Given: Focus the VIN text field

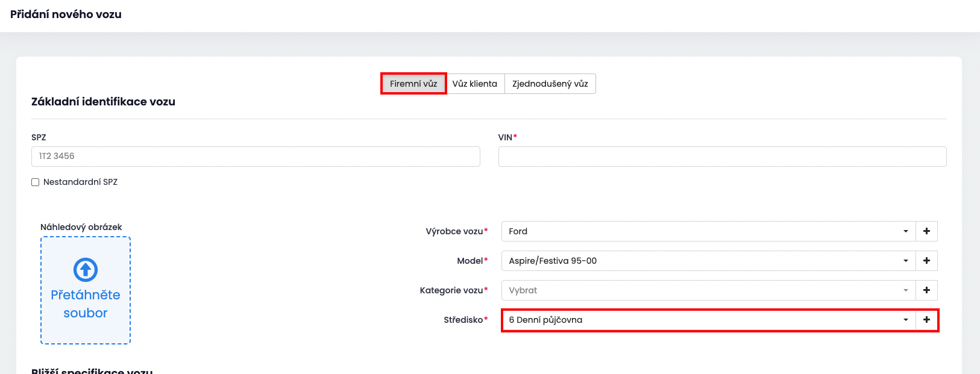Looking at the screenshot, I should 722,157.
